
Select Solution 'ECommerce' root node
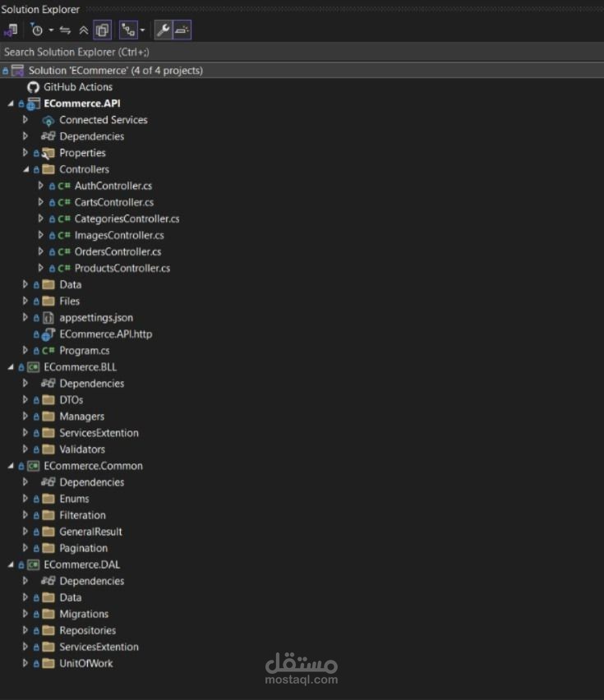coord(302,71)
